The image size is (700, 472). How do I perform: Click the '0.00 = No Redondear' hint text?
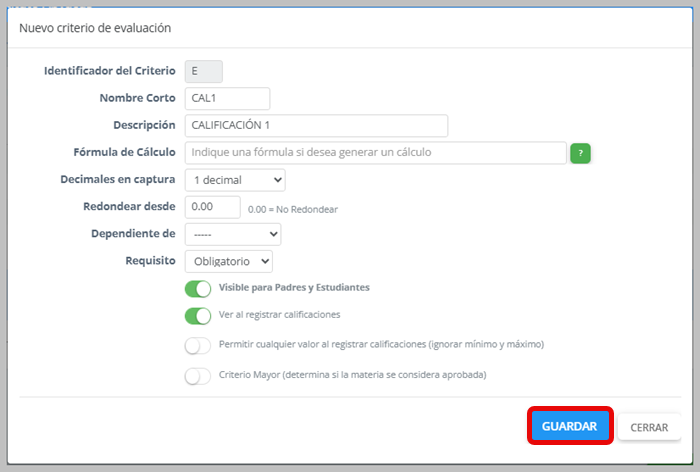point(293,209)
